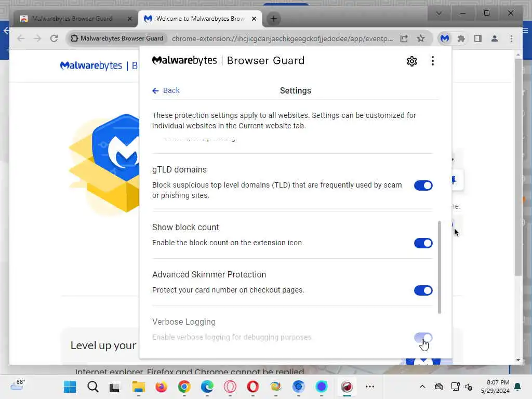Click the 'Verbose Logging' heading text
This screenshot has width=532, height=399.
coord(183,322)
